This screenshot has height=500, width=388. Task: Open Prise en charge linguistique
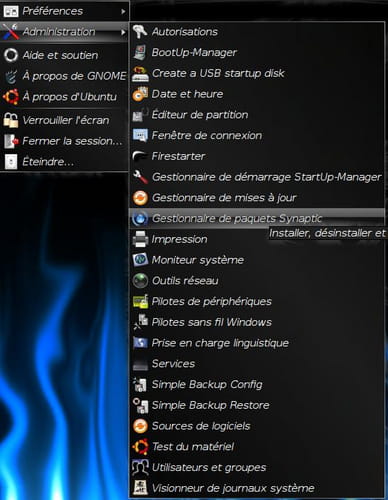click(x=257, y=343)
